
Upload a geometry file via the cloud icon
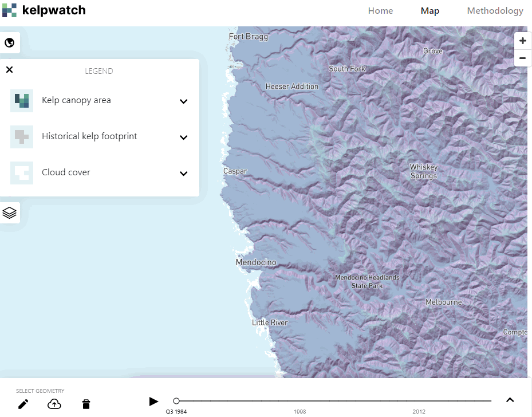pyautogui.click(x=54, y=404)
